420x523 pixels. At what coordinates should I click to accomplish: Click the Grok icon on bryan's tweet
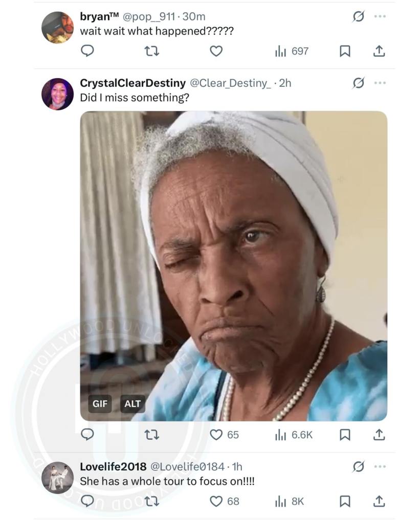[x=359, y=16]
